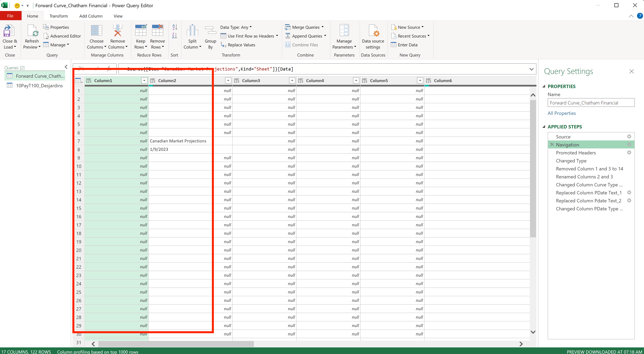The height and width of the screenshot is (354, 644).
Task: Switch to the Transform tab
Action: (x=59, y=16)
